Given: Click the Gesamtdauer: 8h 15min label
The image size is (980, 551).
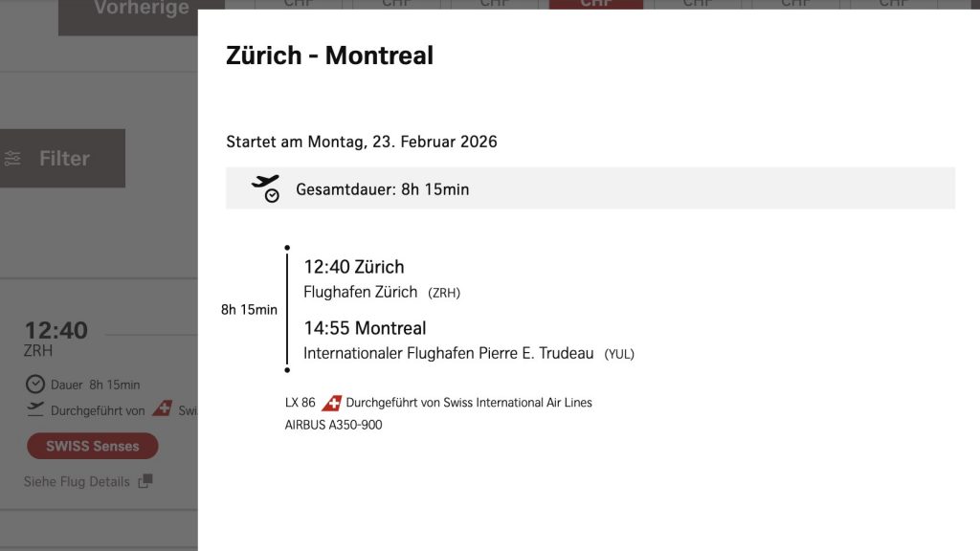Looking at the screenshot, I should [x=382, y=189].
